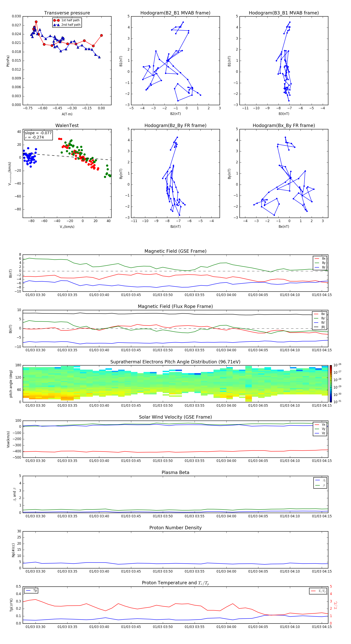Select Bx in the GSE magnetic field legend
Screen dimensions: 351x644
320,259
